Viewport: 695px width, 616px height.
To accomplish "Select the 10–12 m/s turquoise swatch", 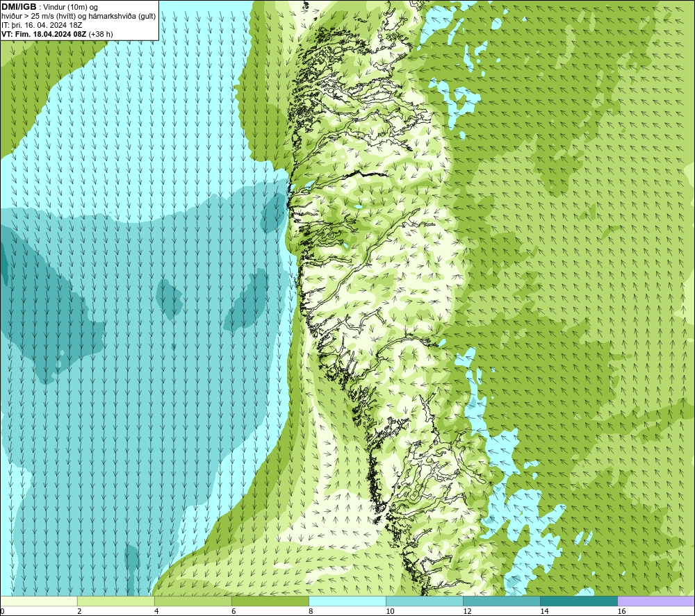I will [x=424, y=601].
